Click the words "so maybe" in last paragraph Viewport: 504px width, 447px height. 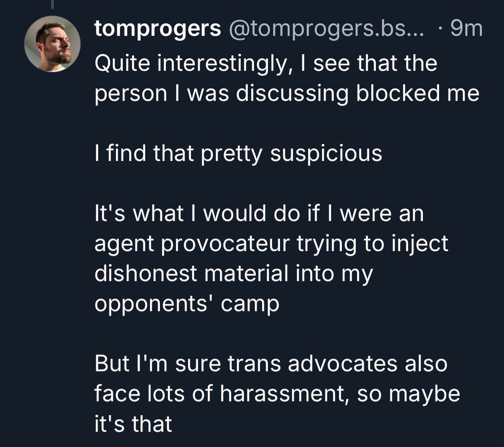coord(406,394)
